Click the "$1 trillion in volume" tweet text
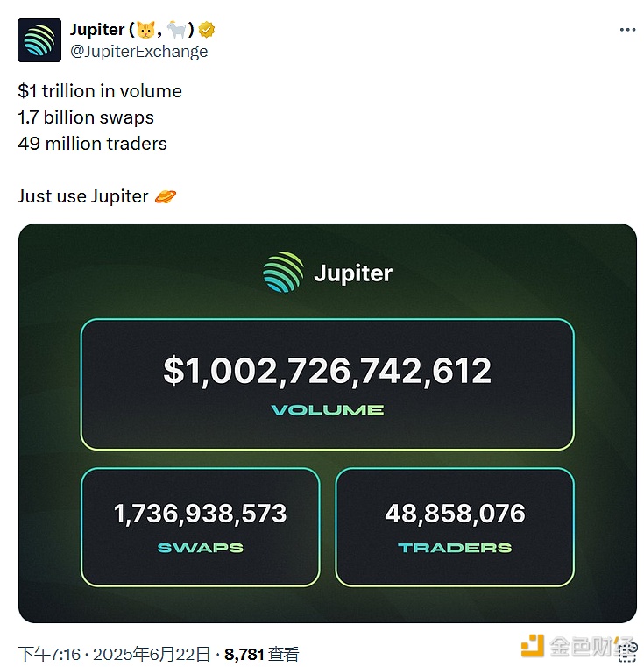The width and height of the screenshot is (644, 667). coord(100,91)
